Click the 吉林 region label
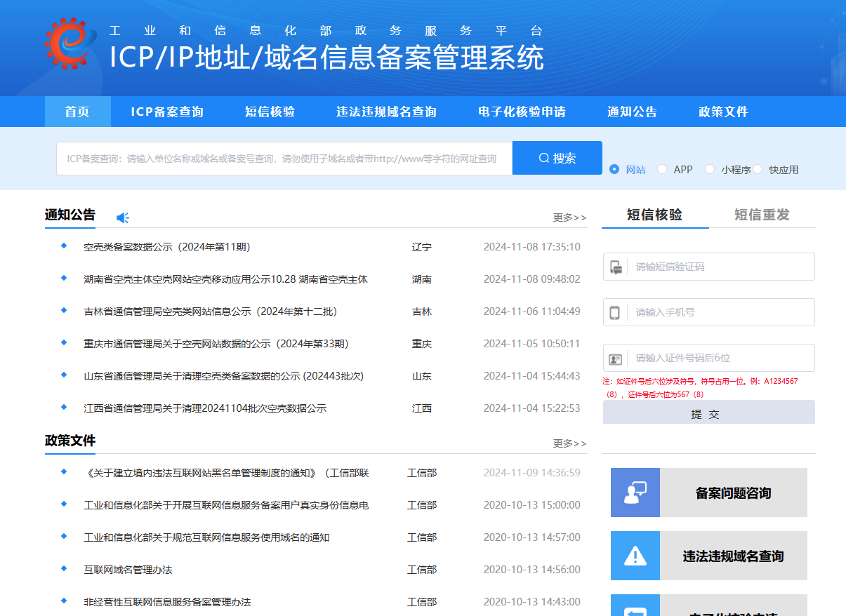846x616 pixels. (422, 312)
